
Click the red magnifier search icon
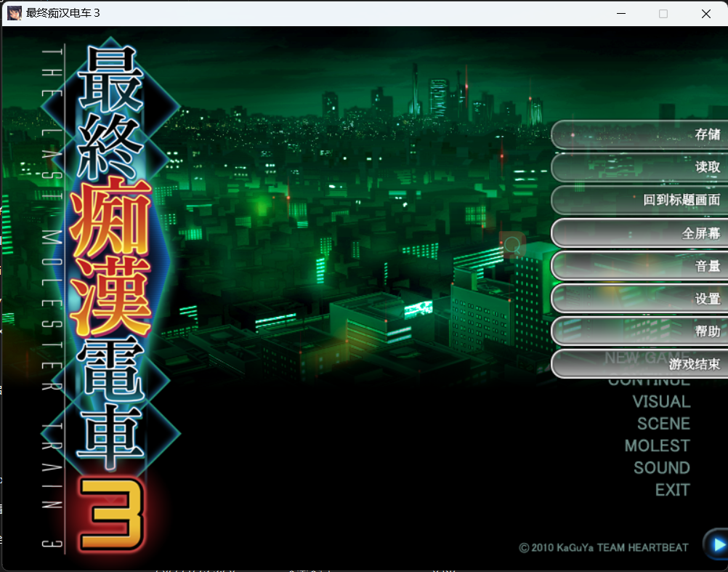[x=512, y=245]
